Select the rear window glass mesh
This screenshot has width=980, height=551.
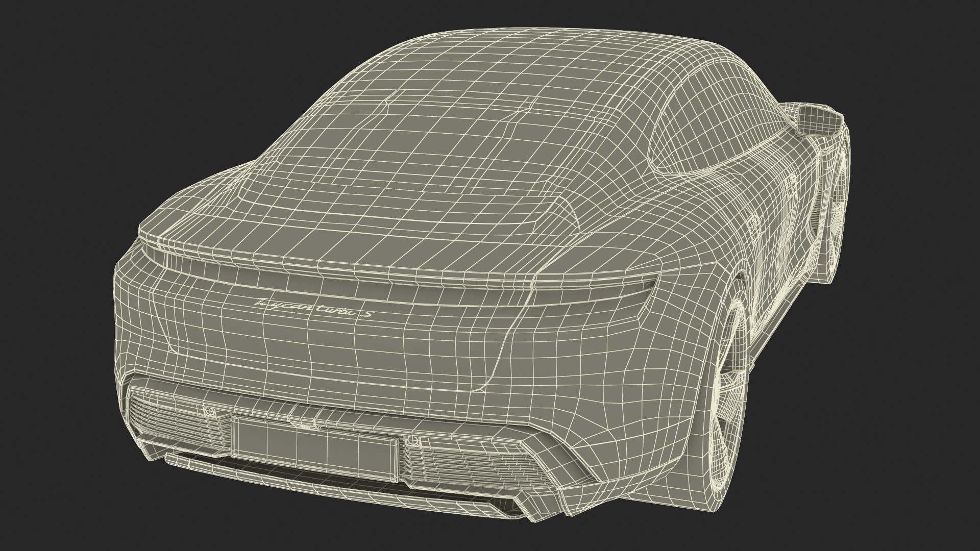pos(408,148)
